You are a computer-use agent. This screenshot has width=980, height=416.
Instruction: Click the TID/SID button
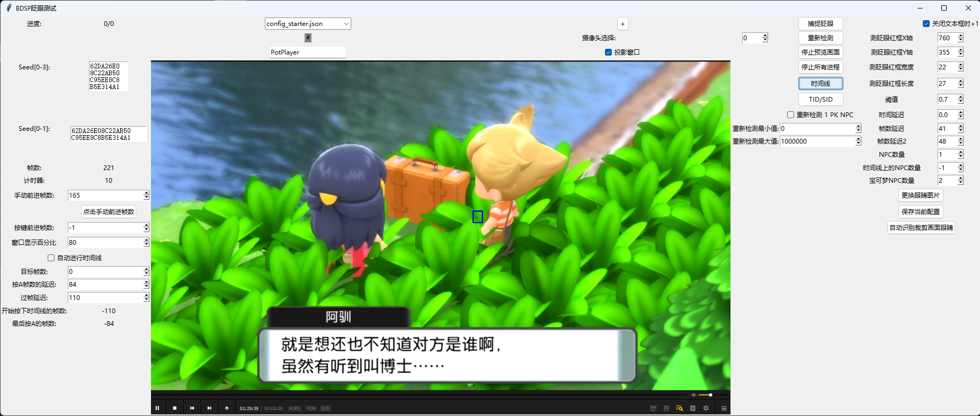click(820, 99)
